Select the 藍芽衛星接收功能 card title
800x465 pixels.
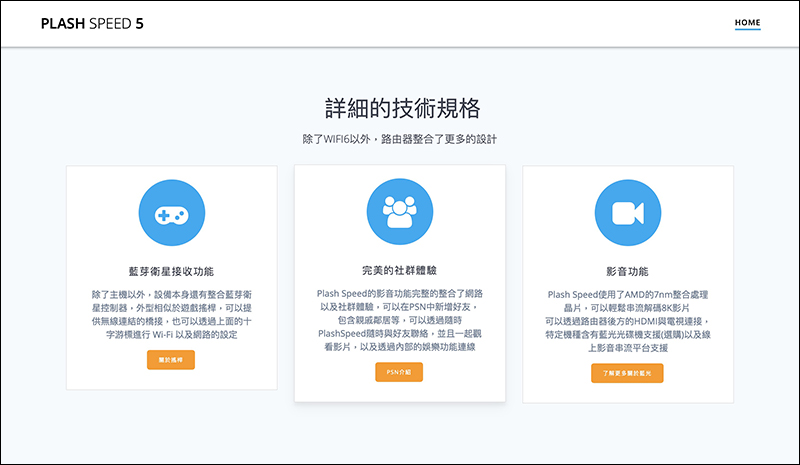(x=171, y=272)
